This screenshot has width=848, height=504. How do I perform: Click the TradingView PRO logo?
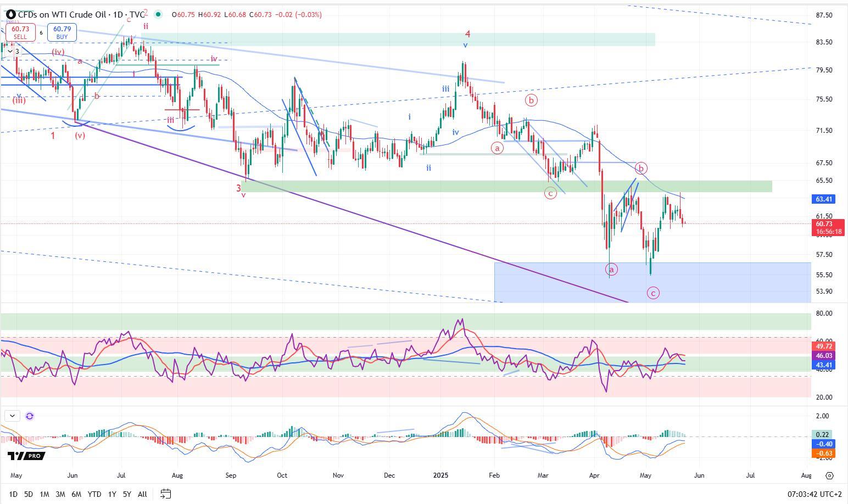click(x=26, y=456)
